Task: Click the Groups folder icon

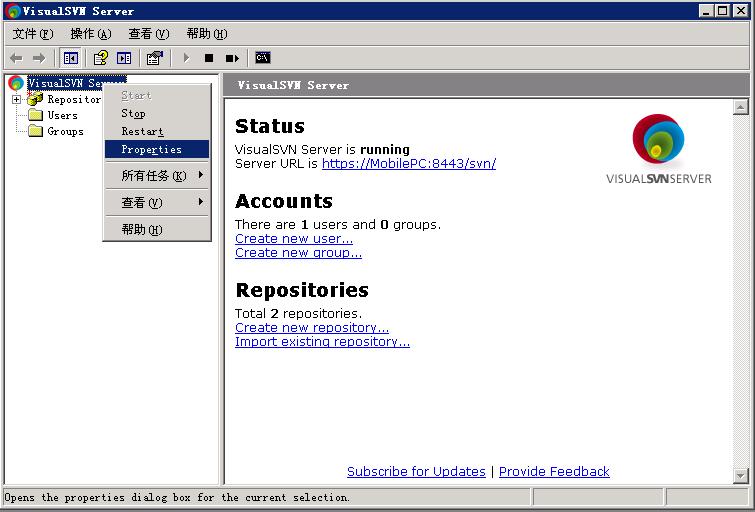Action: click(35, 131)
